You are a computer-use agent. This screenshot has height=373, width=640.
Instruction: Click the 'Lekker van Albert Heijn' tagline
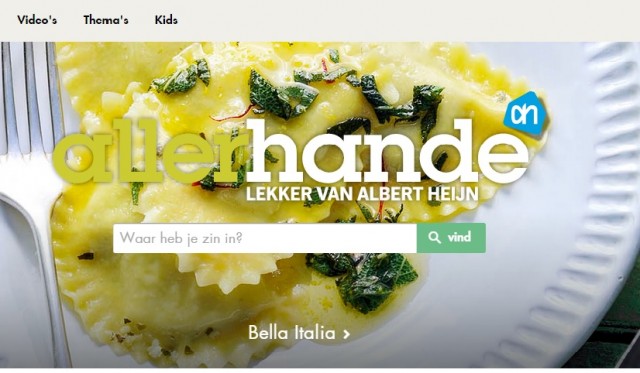[x=362, y=193]
